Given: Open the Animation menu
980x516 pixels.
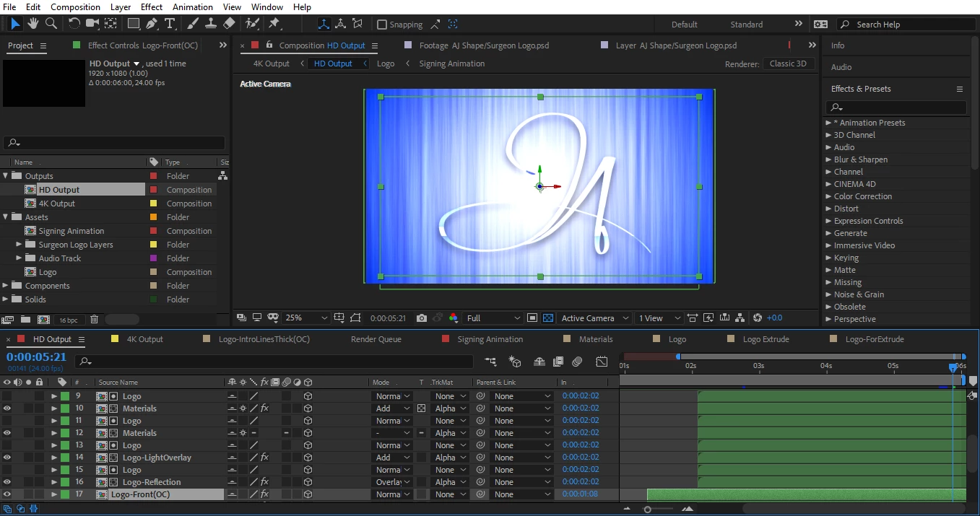Looking at the screenshot, I should point(192,7).
